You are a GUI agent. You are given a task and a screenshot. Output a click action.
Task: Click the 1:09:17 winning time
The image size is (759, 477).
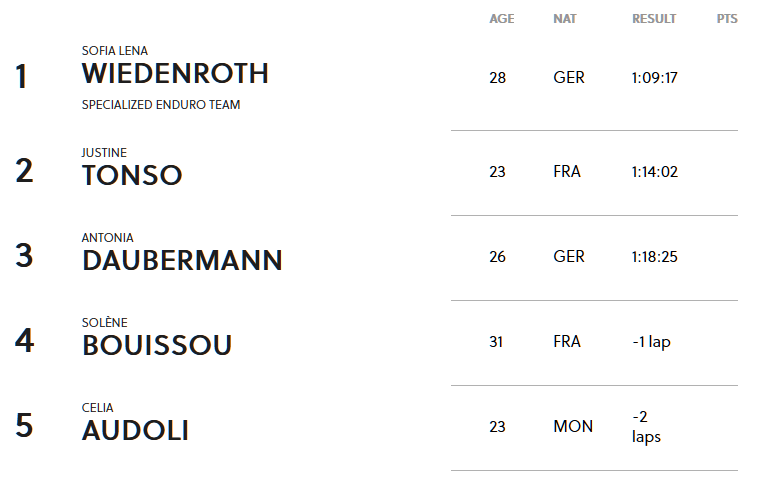654,77
